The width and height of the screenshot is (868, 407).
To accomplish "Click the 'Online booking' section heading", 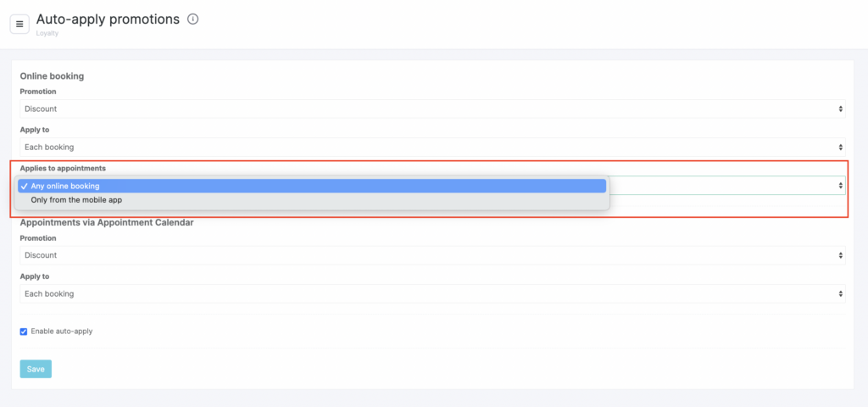I will [52, 76].
